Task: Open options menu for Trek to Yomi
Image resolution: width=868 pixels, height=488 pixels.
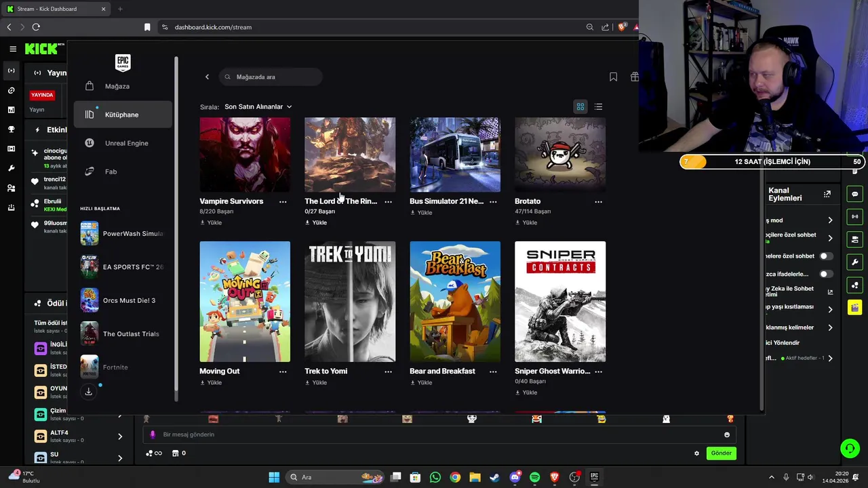Action: tap(388, 371)
